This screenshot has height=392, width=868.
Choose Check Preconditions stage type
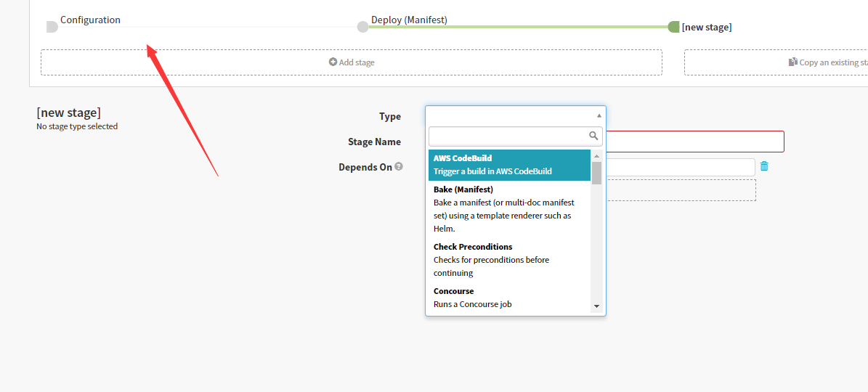point(511,260)
